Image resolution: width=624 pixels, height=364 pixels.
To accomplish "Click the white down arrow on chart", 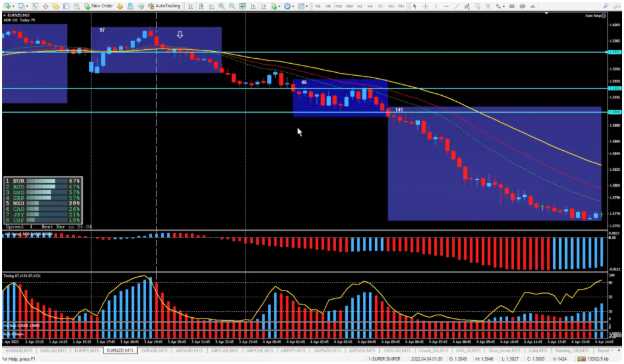I will [180, 35].
